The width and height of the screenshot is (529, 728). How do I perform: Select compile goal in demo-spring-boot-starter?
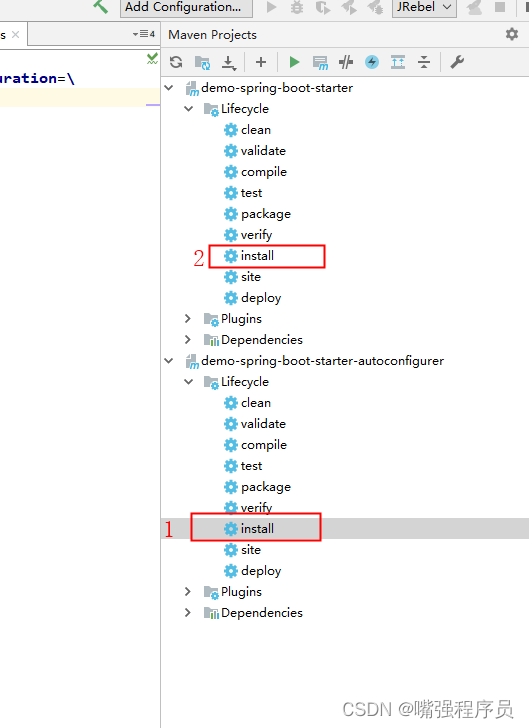[x=345, y=172]
